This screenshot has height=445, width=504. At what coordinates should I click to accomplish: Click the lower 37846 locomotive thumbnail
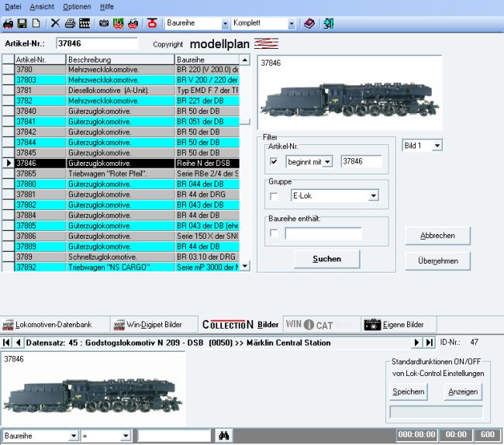93,389
